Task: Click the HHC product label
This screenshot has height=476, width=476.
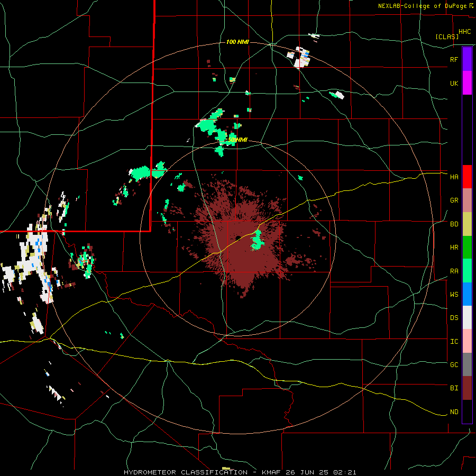Action: (x=464, y=32)
